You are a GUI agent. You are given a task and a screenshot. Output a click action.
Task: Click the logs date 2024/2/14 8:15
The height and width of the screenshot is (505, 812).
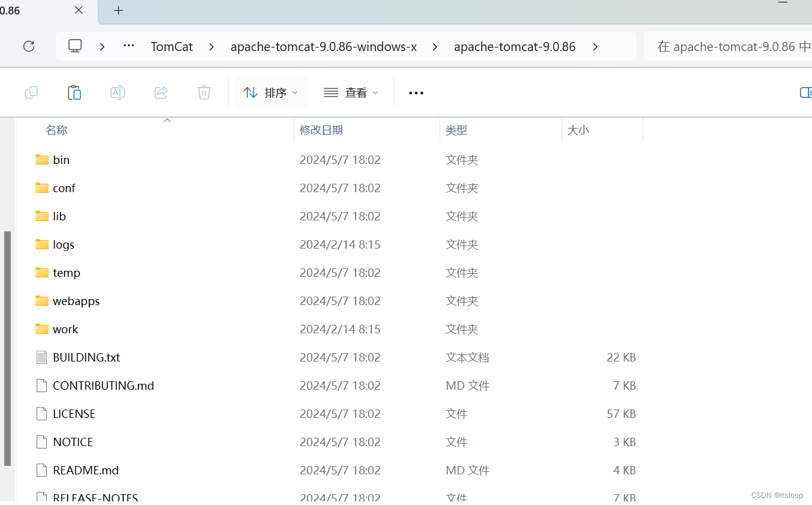[340, 244]
